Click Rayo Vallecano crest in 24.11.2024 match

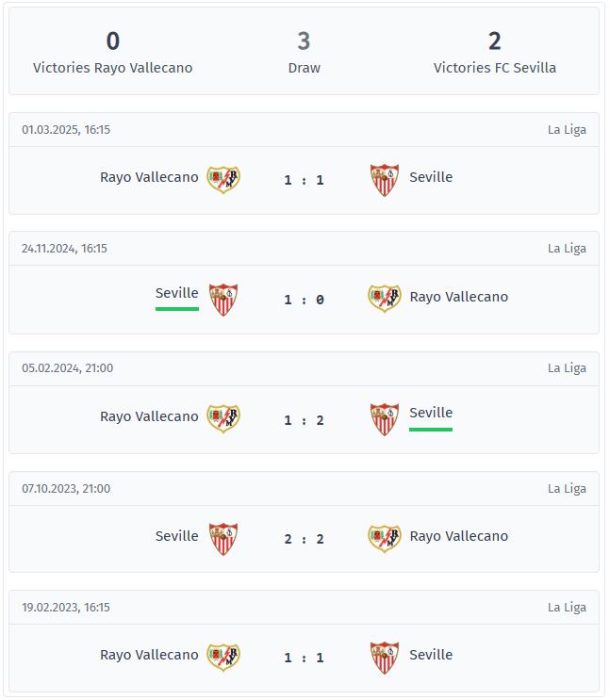point(385,299)
